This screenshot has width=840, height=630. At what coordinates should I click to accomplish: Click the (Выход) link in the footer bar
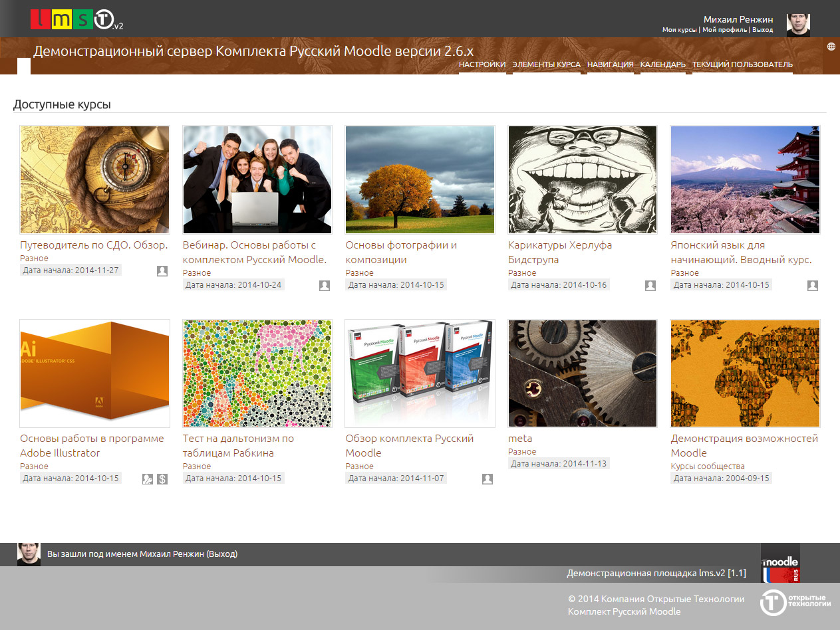pyautogui.click(x=222, y=554)
